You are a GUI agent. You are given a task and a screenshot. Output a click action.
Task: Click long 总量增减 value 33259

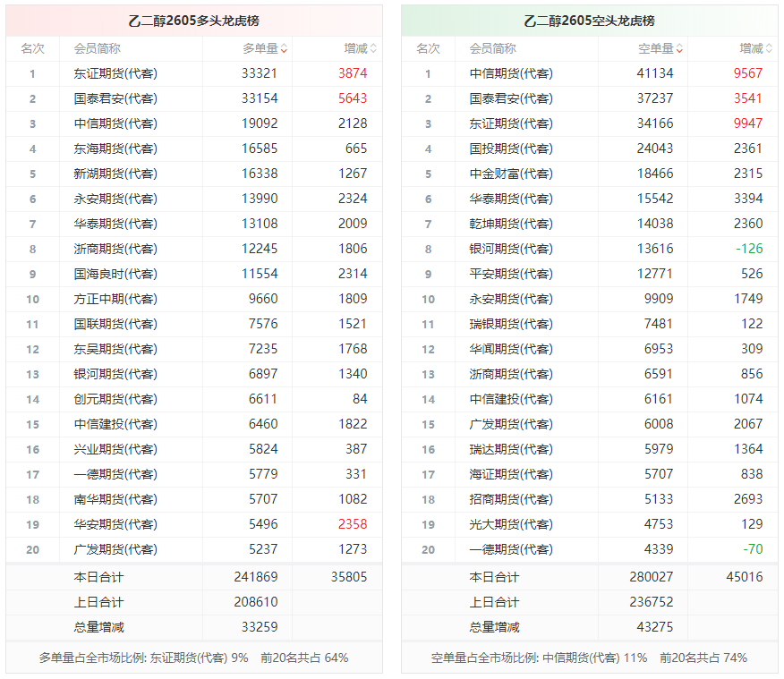[259, 627]
